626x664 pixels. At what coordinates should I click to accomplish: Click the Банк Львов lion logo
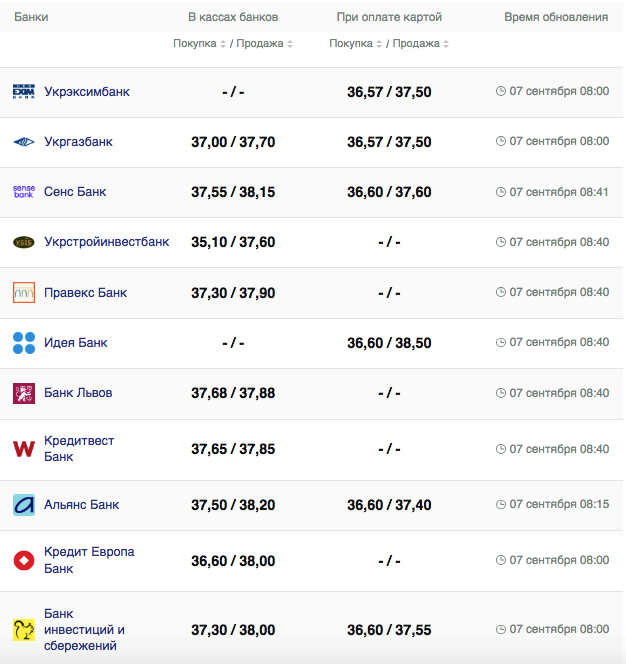click(24, 393)
